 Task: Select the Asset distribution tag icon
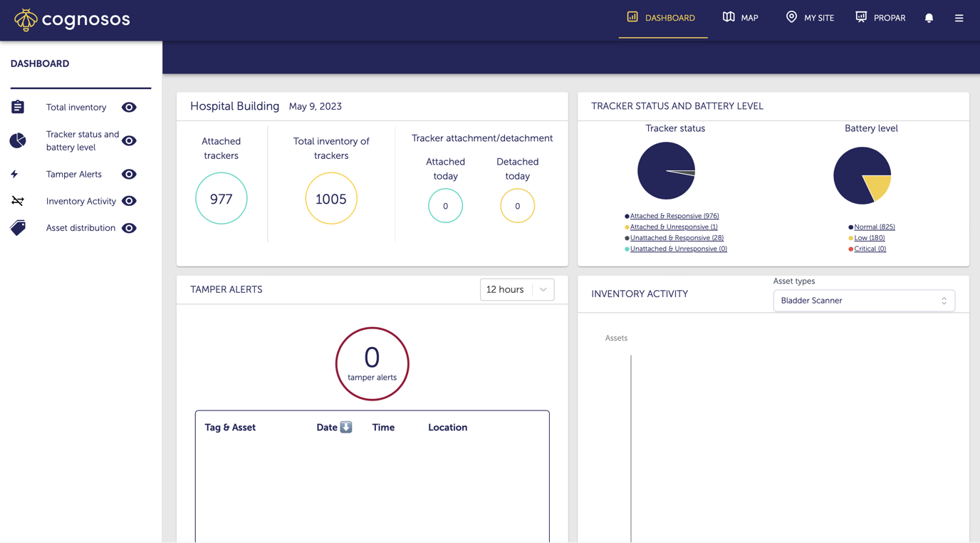click(18, 227)
